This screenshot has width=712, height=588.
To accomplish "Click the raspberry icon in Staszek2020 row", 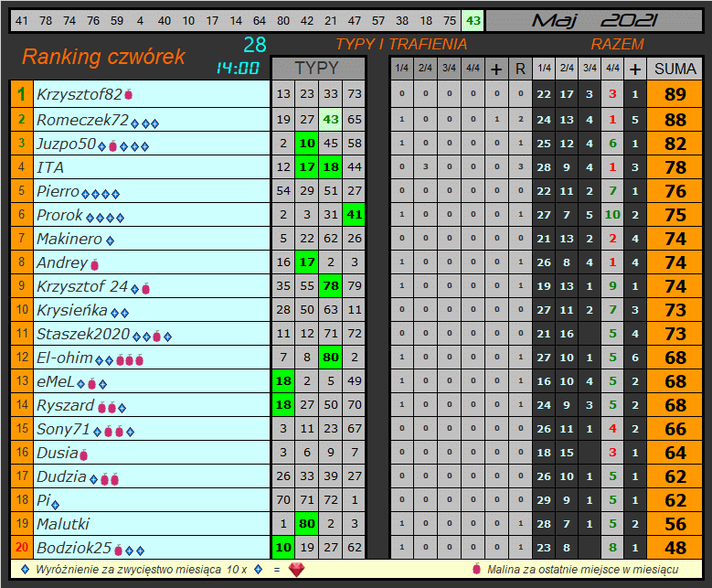I will point(156,337).
